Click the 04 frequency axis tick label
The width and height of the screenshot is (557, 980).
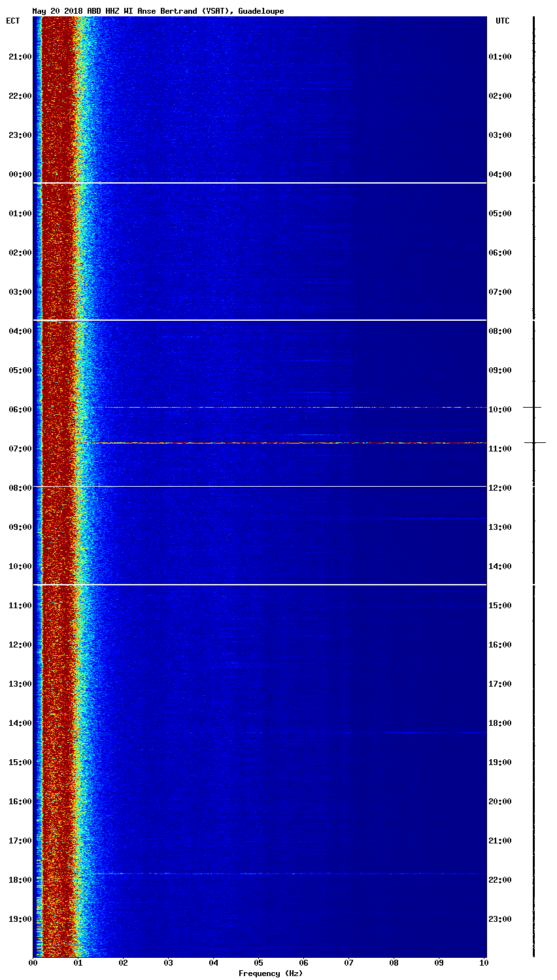pos(214,963)
